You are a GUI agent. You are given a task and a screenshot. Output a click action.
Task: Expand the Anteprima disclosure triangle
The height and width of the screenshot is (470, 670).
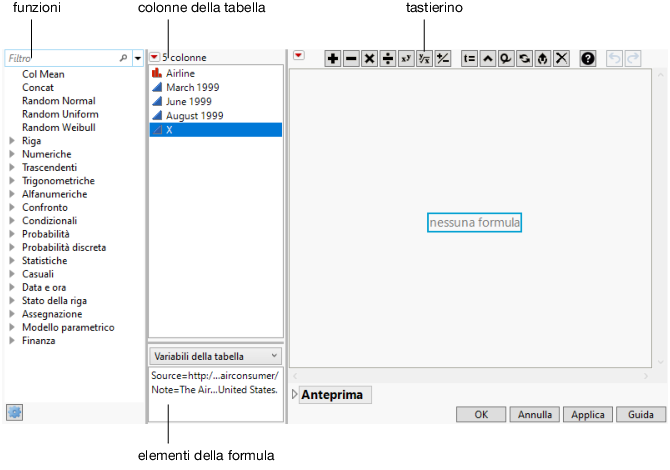pos(294,394)
